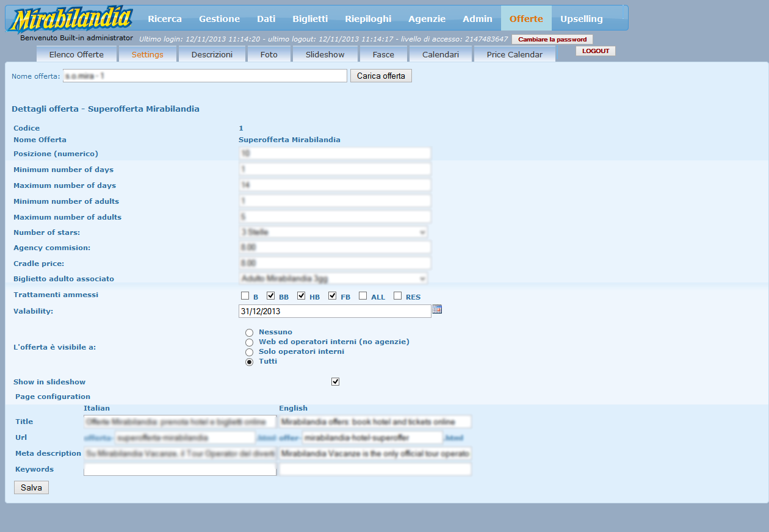Open the Number of stars dropdown
The height and width of the screenshot is (532, 769).
click(x=333, y=232)
